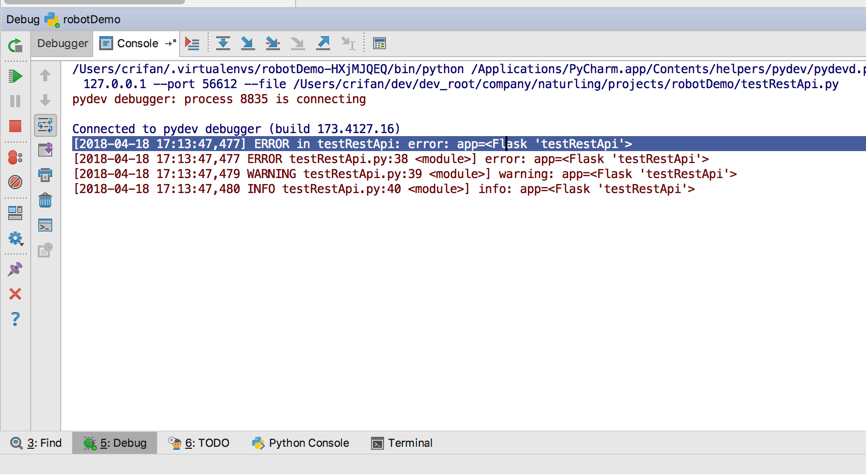
Task: Switch to the Debugger tab
Action: (x=62, y=44)
